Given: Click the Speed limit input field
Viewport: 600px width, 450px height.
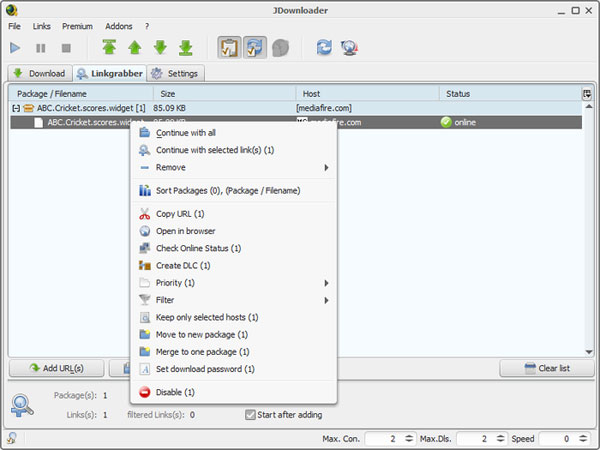Looking at the screenshot, I should [560, 439].
